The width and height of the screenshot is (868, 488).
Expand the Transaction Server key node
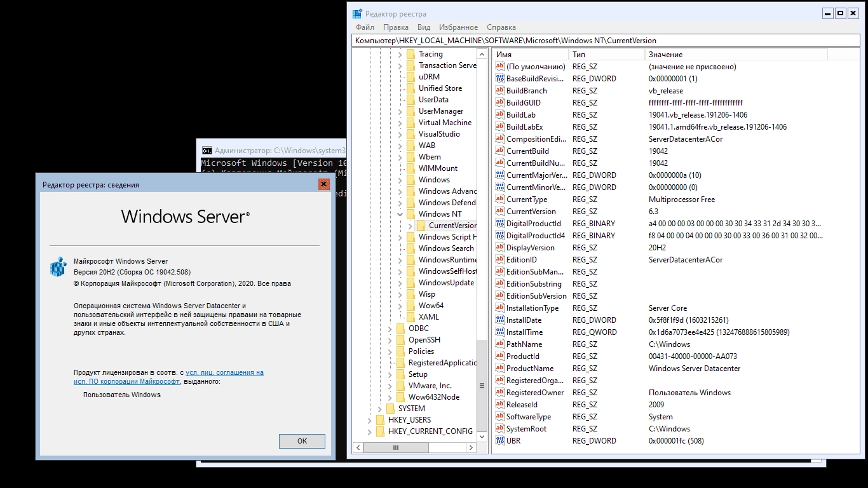[x=400, y=65]
